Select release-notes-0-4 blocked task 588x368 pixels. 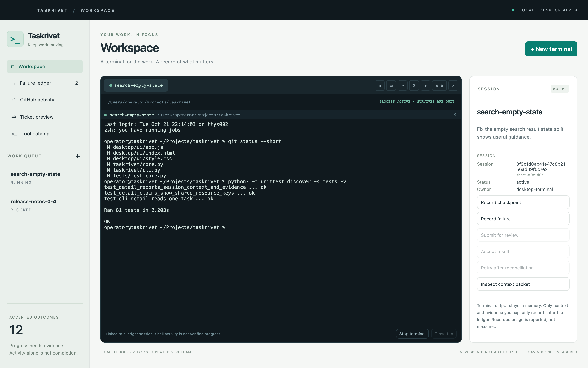tap(45, 205)
